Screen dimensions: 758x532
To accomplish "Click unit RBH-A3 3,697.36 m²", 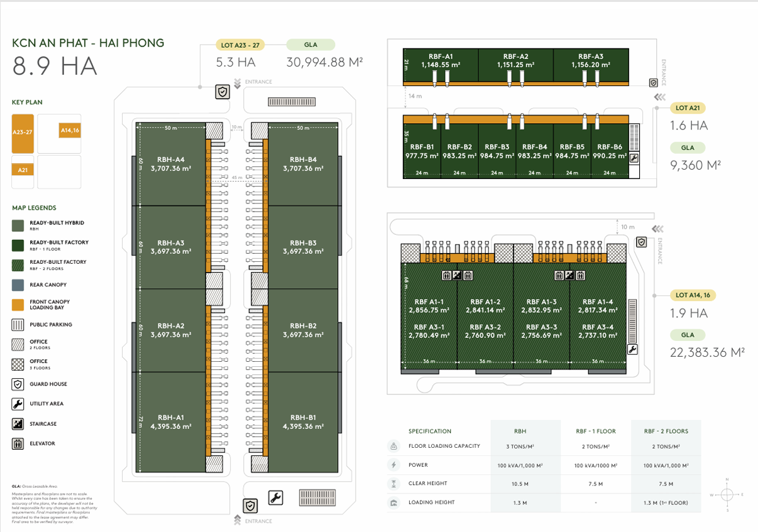I will [x=170, y=247].
